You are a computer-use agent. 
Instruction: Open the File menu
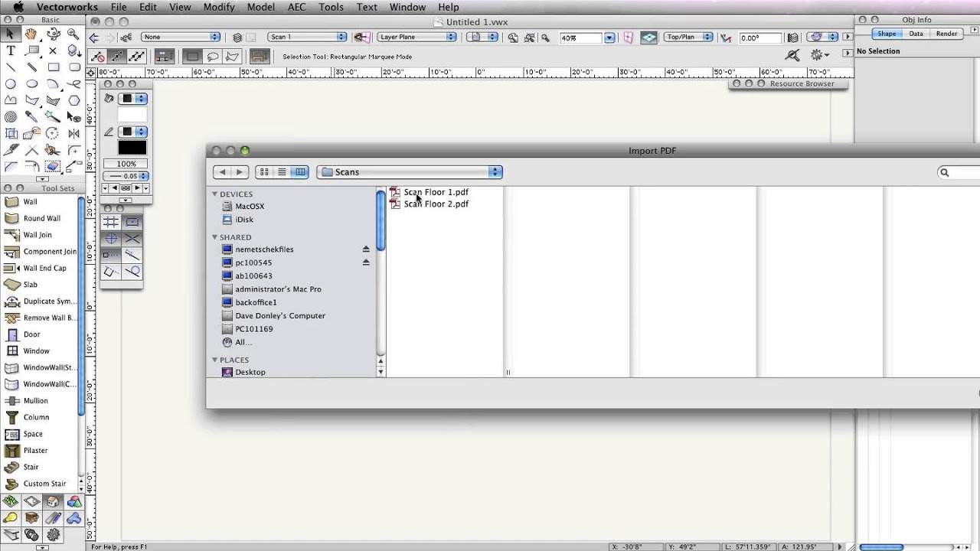(x=119, y=7)
